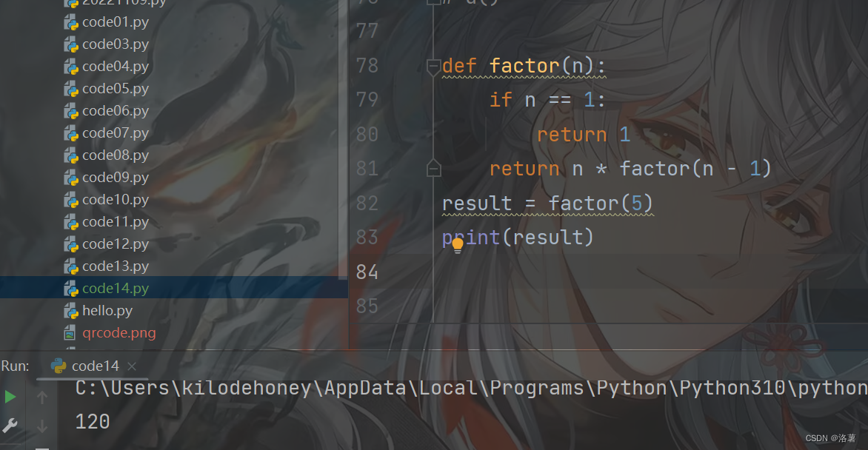The width and height of the screenshot is (868, 450).
Task: Open code13.py file
Action: [115, 266]
